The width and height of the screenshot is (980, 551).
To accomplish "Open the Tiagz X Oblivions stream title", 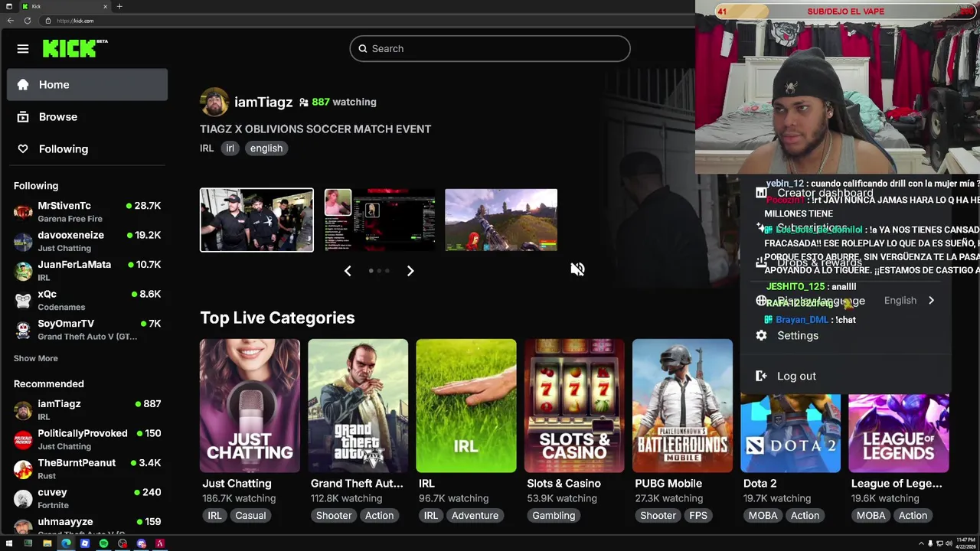I will tap(315, 129).
